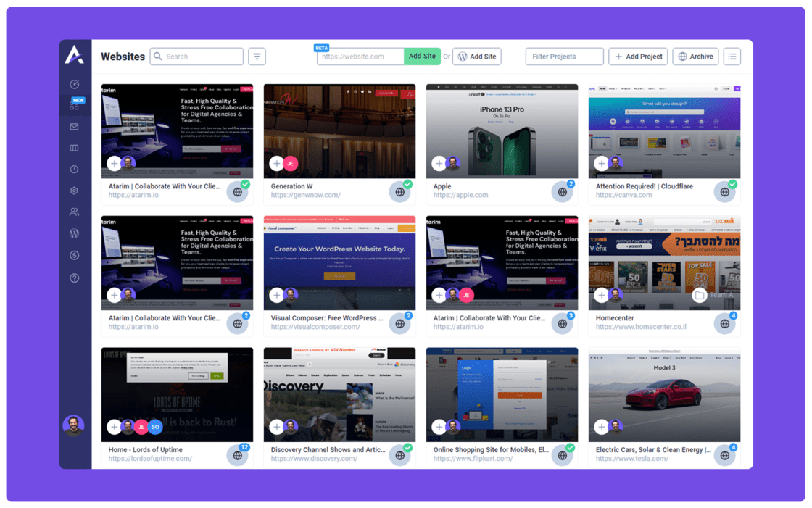Add a user on Generation W card
This screenshot has height=508, width=812.
click(x=276, y=163)
